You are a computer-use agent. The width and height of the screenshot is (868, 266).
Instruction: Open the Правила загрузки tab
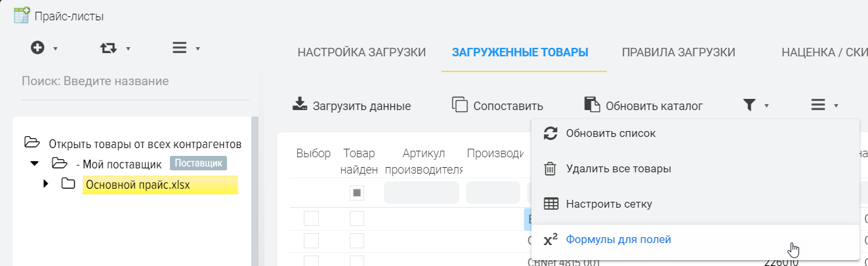pyautogui.click(x=678, y=52)
